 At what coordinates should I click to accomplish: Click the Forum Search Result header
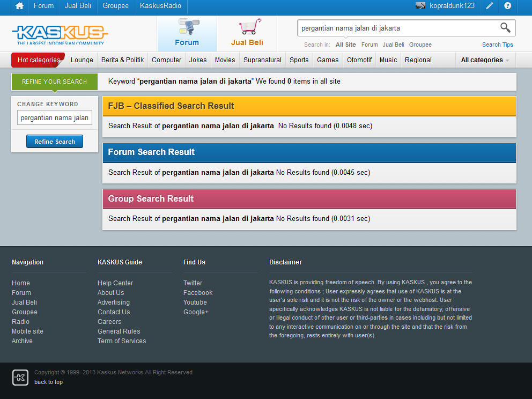[x=309, y=152]
